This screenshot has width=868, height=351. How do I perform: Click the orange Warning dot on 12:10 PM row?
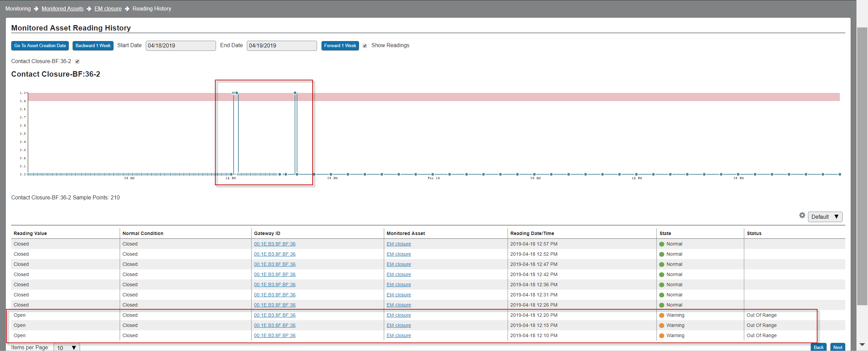(662, 335)
